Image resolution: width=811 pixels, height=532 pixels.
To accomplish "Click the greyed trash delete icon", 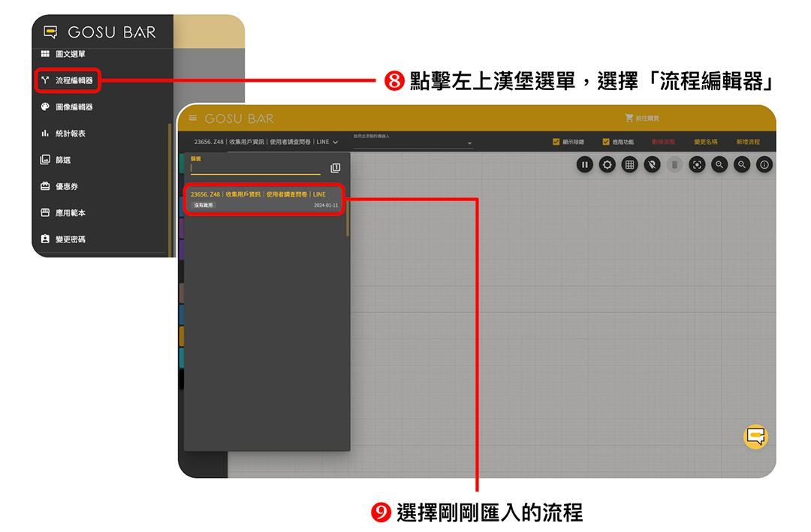I will pyautogui.click(x=674, y=165).
